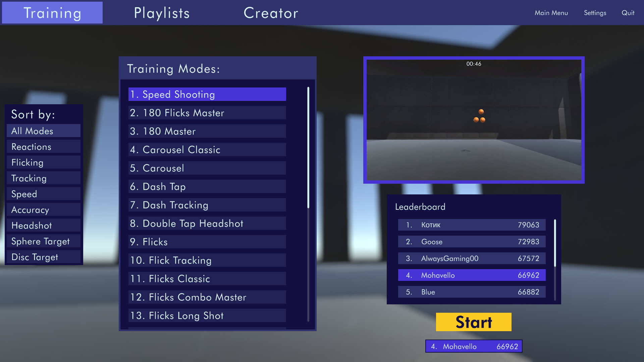Screen dimensions: 644x362
Task: Enable the Reactions sort filter
Action: tap(43, 146)
